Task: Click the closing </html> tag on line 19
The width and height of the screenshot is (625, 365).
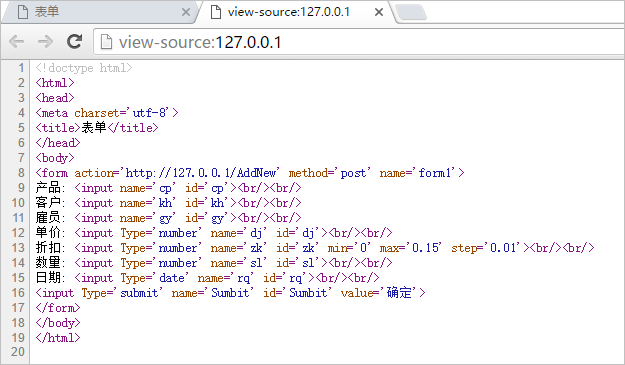Action: 58,338
